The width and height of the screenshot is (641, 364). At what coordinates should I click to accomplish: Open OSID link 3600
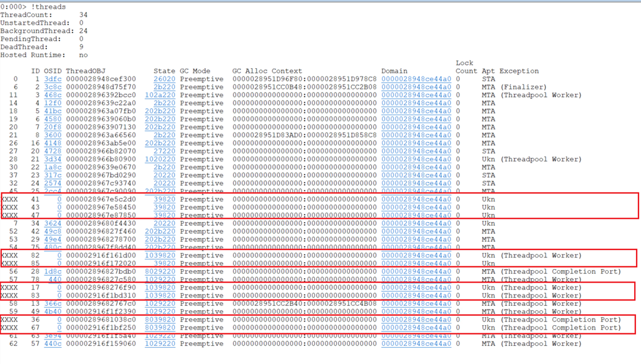53,135
